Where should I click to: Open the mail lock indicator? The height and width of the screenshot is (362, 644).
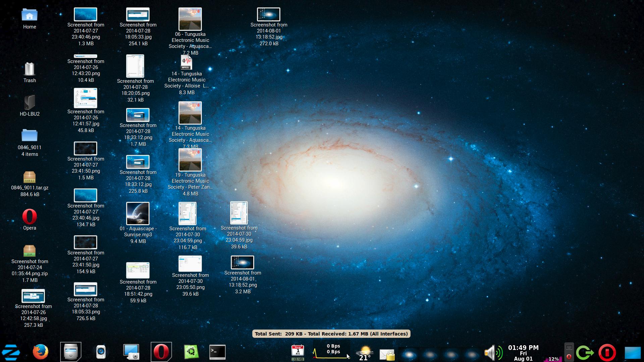coord(387,355)
